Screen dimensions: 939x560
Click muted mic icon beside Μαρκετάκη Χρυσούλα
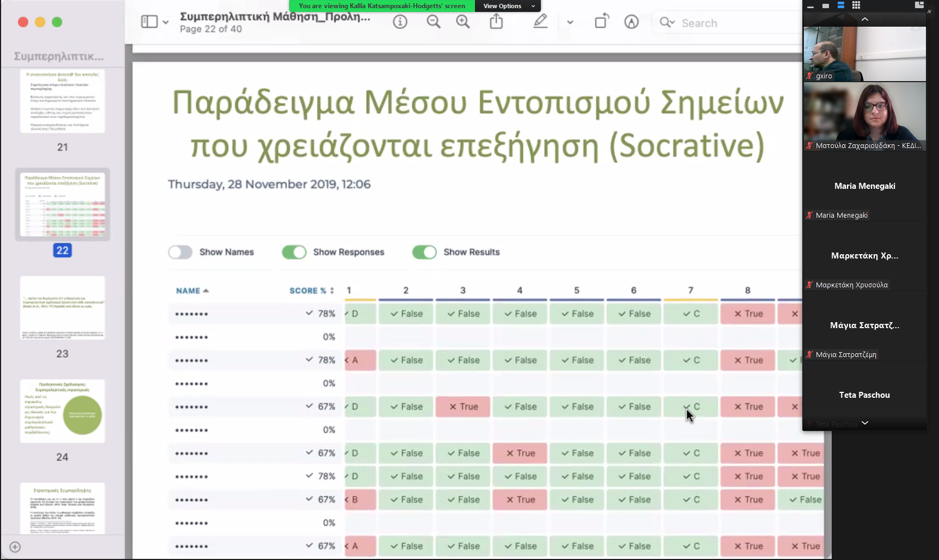pos(810,285)
